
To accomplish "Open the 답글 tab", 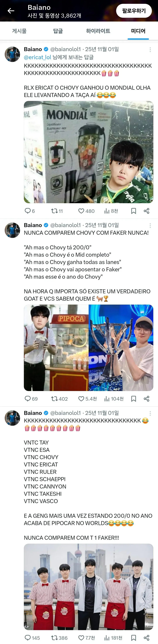I will (58, 31).
